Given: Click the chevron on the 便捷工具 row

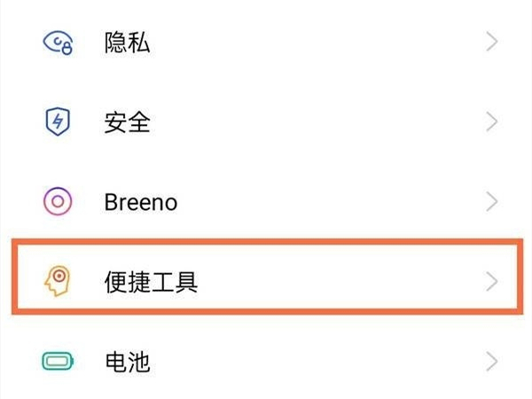Looking at the screenshot, I should pyautogui.click(x=492, y=282).
